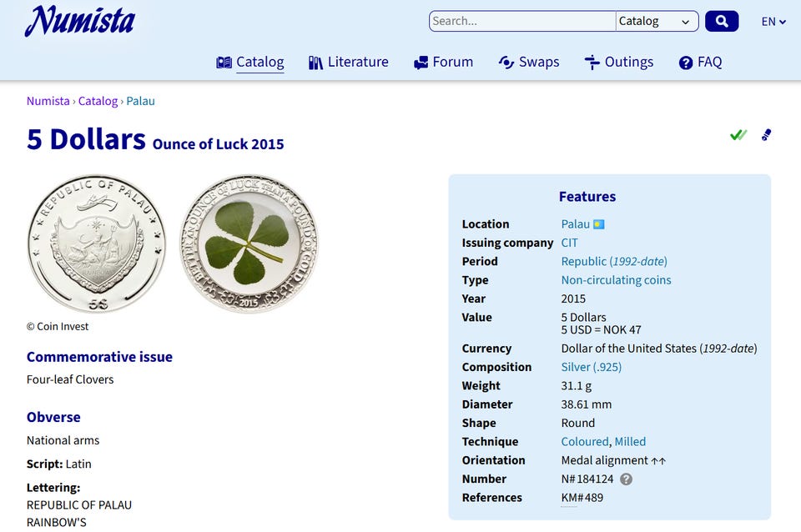801x532 pixels.
Task: Click the green double-checkmark icon
Action: 738,135
